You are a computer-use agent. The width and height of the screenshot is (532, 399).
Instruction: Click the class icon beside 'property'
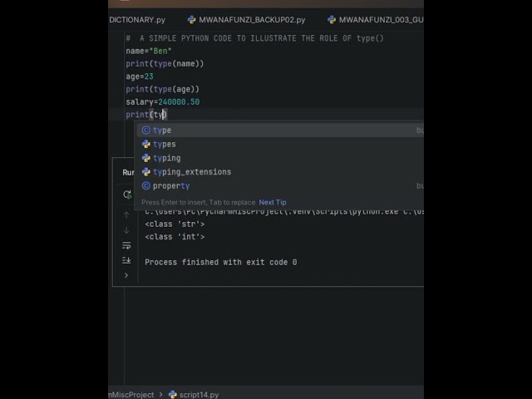pyautogui.click(x=146, y=186)
